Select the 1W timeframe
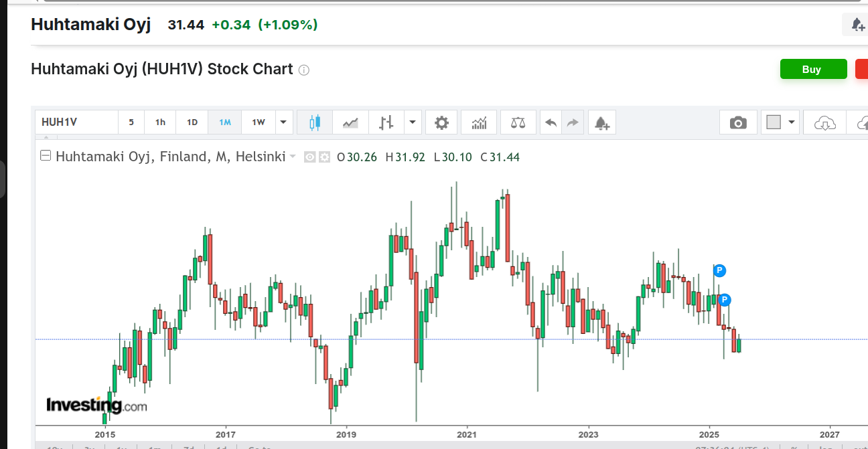Screen dimensions: 868x449 259,122
